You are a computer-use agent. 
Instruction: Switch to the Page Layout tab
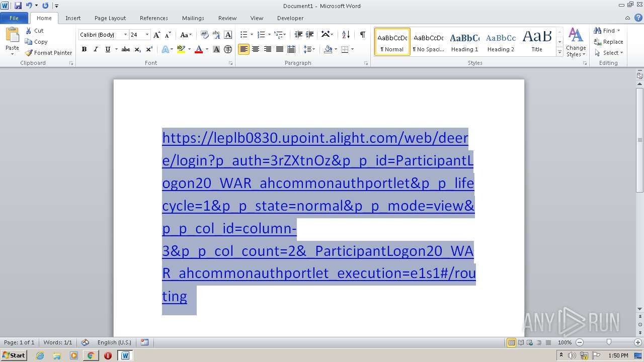[x=110, y=18]
